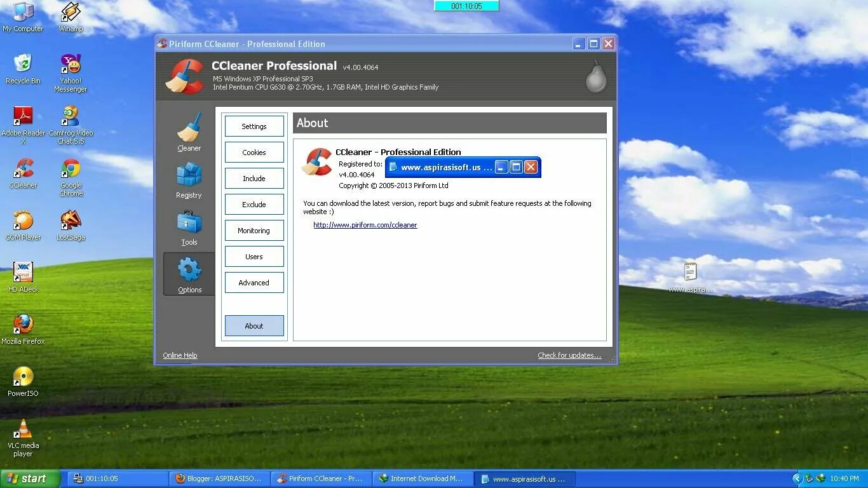Switch to www.aspirasisoft.us taskbar item
The width and height of the screenshot is (868, 488).
click(526, 478)
